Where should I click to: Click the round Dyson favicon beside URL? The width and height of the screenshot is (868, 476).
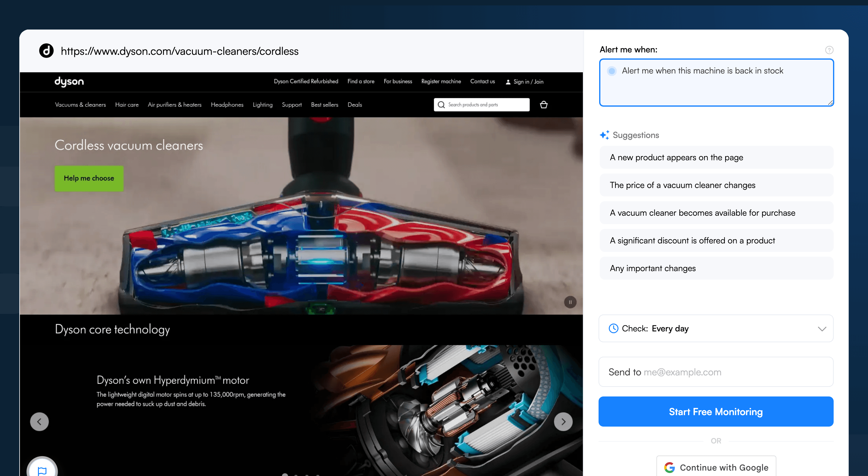coord(46,51)
